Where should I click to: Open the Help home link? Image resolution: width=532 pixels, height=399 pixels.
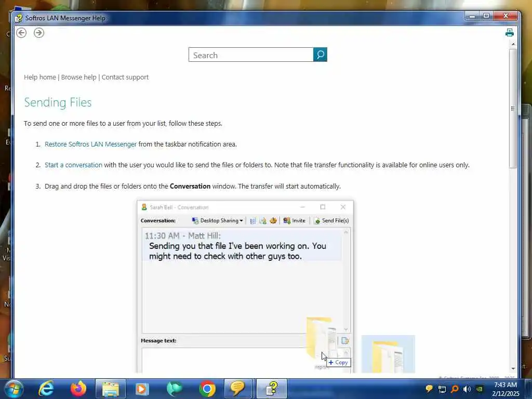pos(39,77)
